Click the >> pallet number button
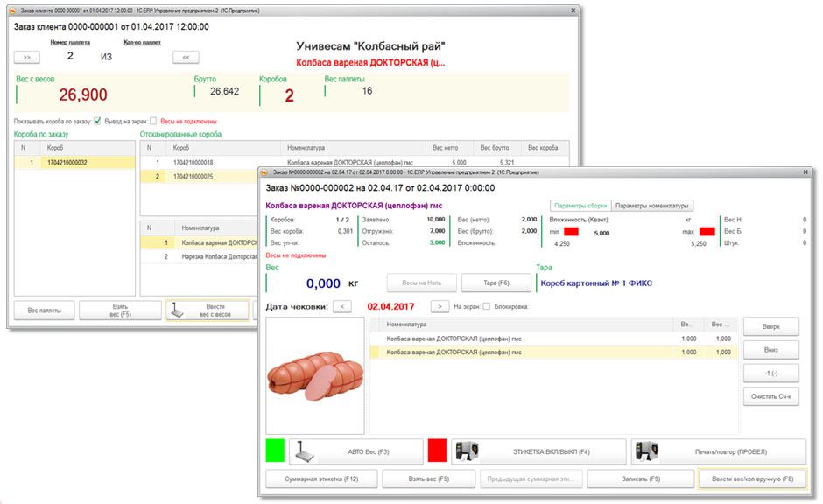 pyautogui.click(x=27, y=57)
